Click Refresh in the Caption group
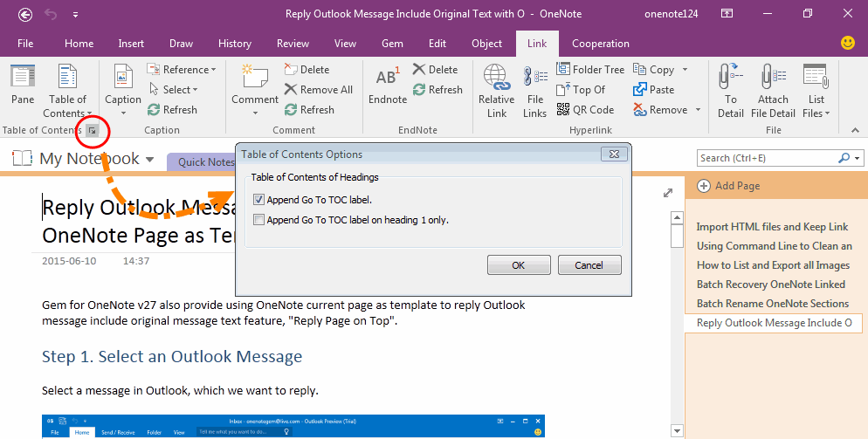This screenshot has width=868, height=439. click(x=172, y=110)
